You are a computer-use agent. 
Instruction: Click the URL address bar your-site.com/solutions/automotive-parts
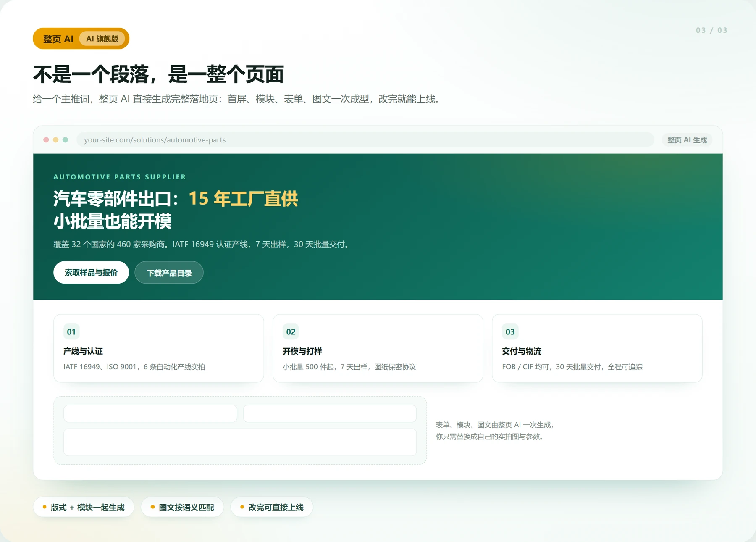coord(365,140)
